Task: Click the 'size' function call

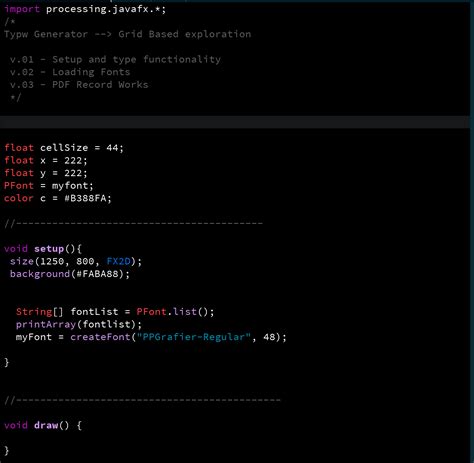Action: point(22,261)
